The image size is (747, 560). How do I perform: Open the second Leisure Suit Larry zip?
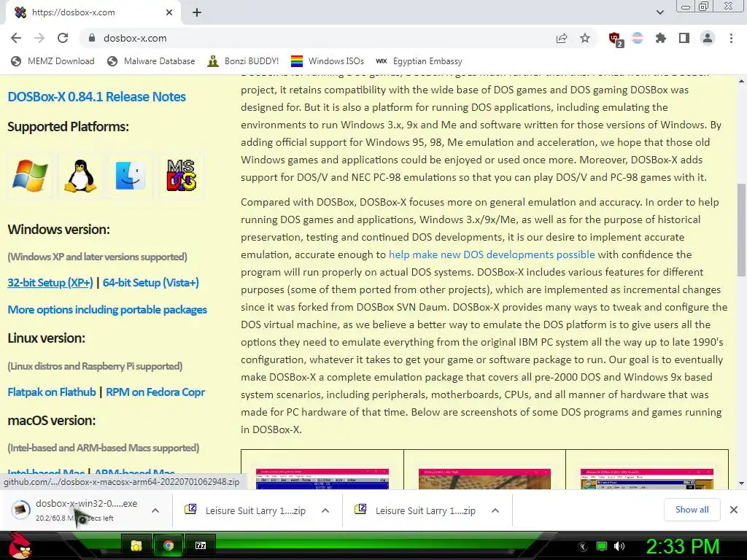pos(415,510)
